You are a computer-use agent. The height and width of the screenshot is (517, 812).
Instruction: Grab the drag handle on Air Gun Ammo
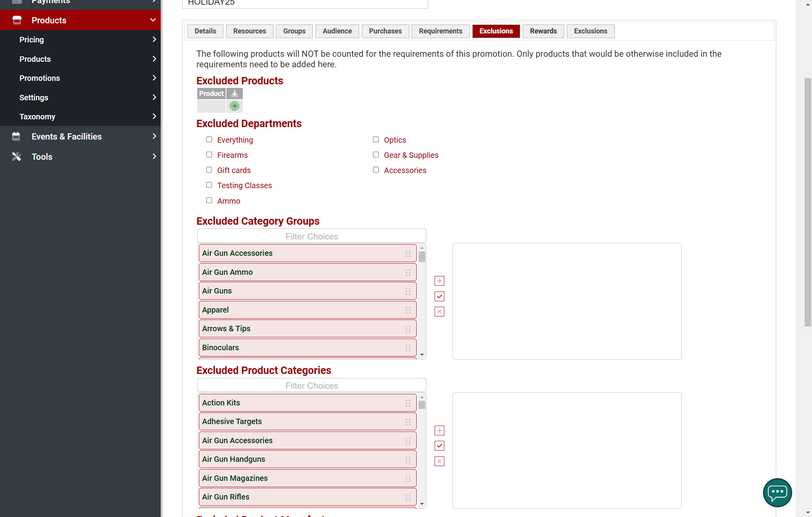[x=408, y=272]
